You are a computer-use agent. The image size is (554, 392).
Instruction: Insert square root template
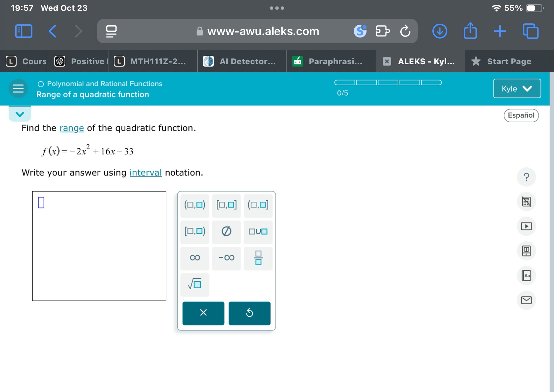(195, 285)
